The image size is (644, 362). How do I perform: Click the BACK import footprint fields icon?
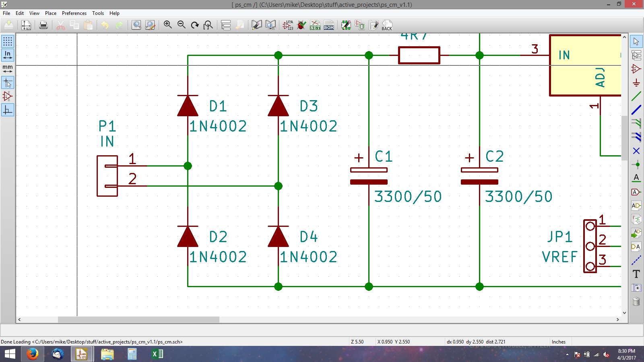click(x=387, y=25)
